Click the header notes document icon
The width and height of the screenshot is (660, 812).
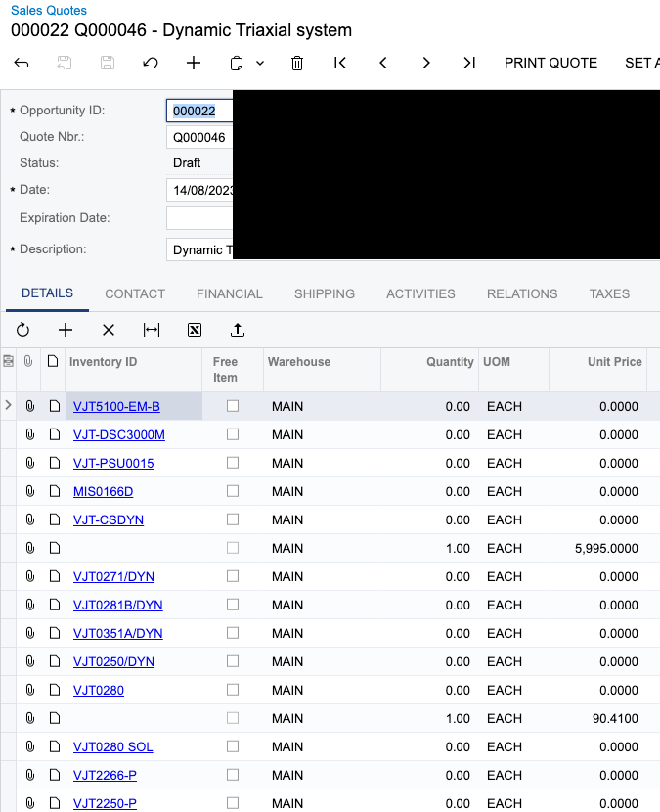coord(53,361)
